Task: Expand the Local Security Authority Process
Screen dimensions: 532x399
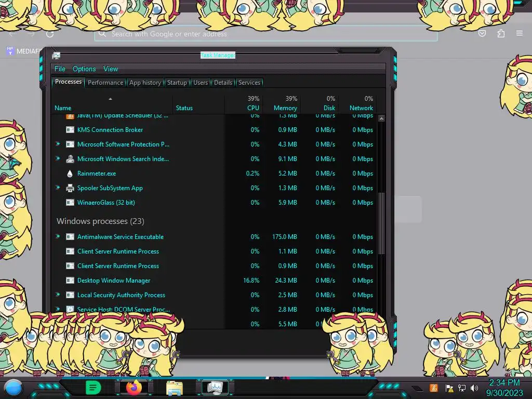Action: click(x=58, y=295)
